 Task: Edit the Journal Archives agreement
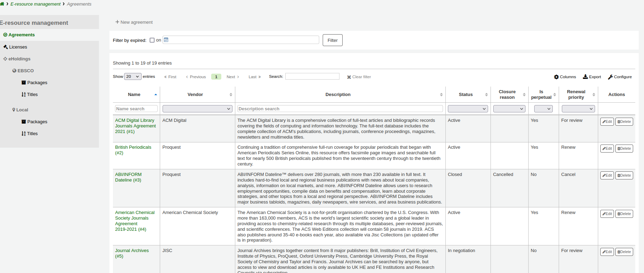(607, 252)
